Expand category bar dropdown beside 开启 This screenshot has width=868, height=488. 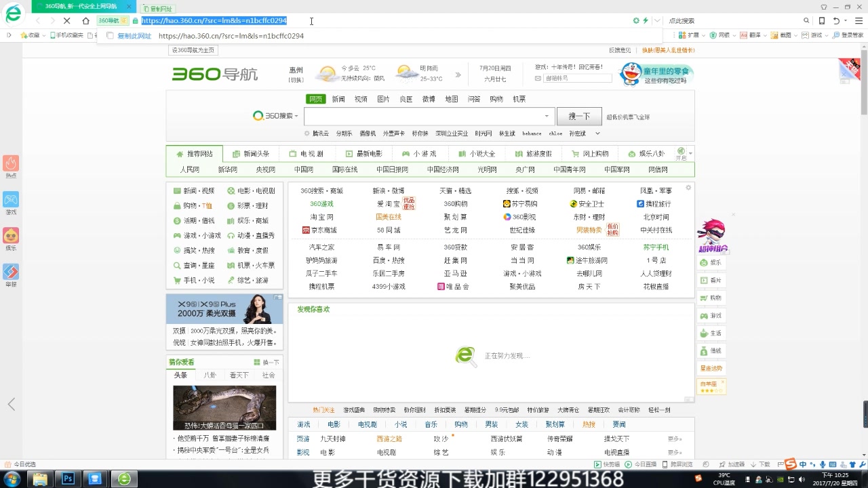pos(691,154)
